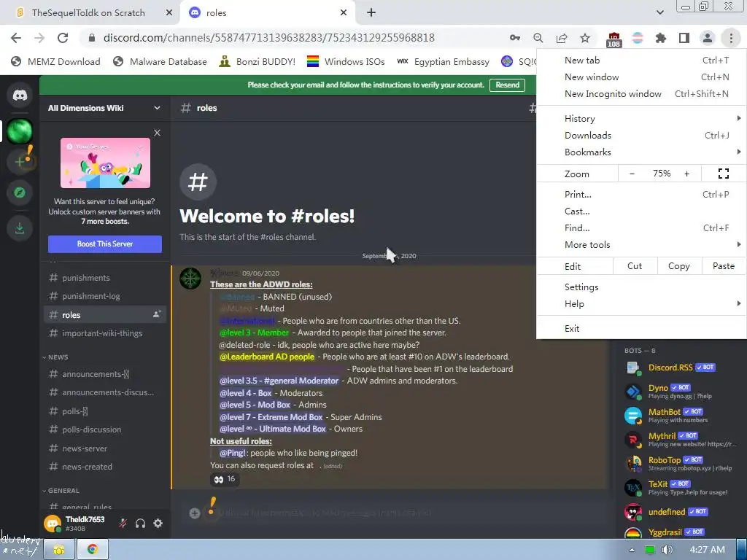Click the Chrome three-dot menu button
The height and width of the screenshot is (560, 747).
[x=731, y=38]
